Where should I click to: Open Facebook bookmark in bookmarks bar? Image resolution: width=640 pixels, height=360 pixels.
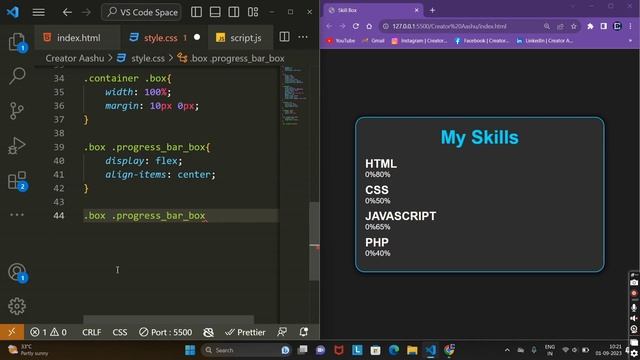click(x=482, y=40)
